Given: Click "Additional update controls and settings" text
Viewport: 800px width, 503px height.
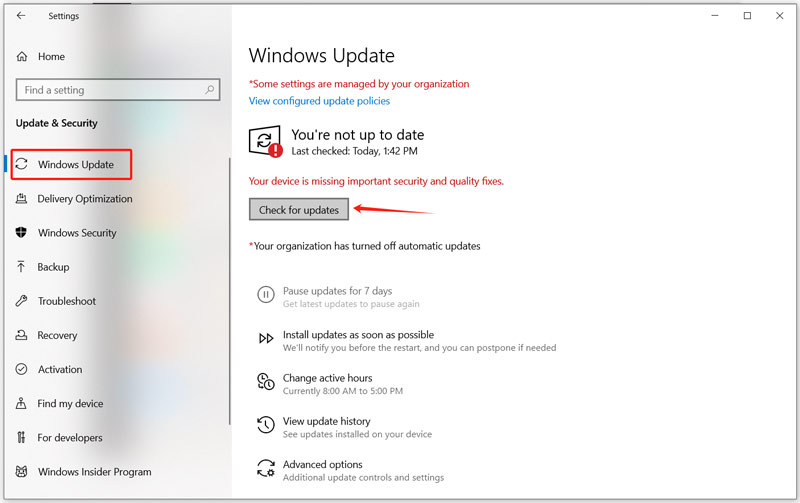Looking at the screenshot, I should 363,478.
